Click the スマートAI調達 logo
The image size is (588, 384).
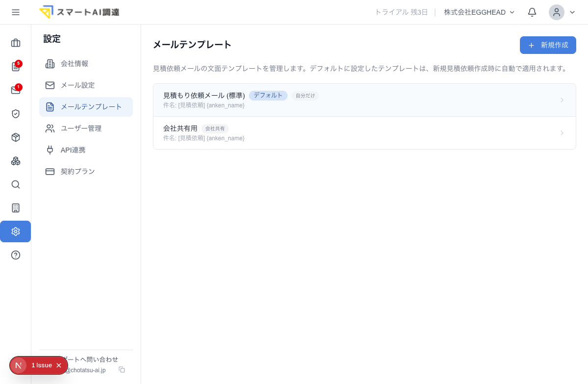[x=79, y=12]
